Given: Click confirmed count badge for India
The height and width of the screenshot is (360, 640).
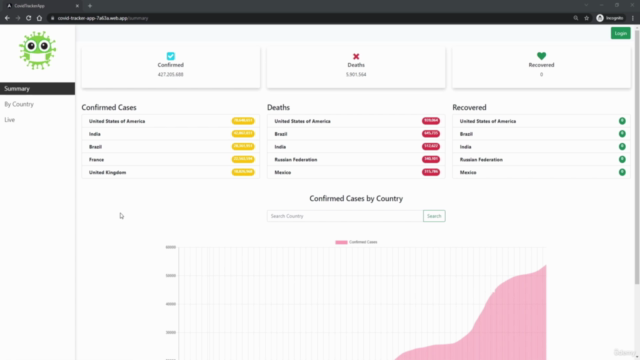Looking at the screenshot, I should 243,133.
